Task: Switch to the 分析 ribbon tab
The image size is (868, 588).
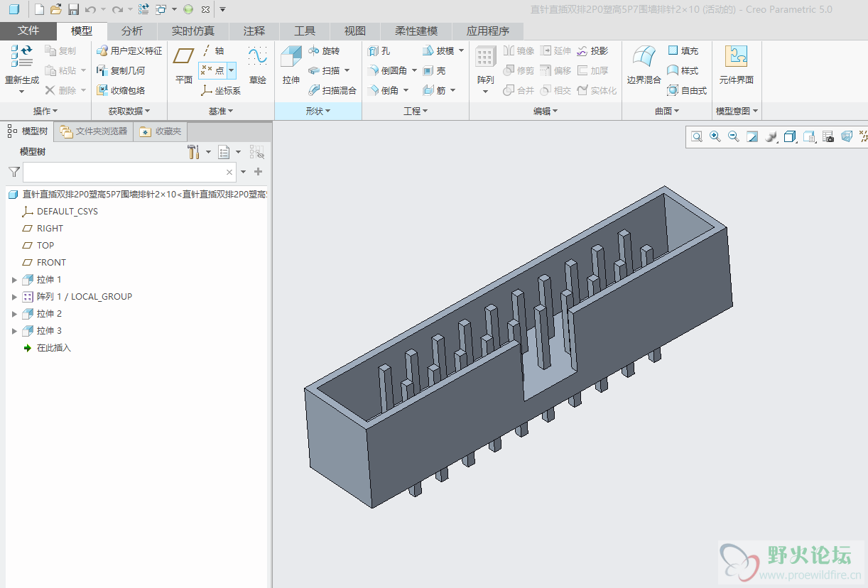Action: click(x=132, y=31)
